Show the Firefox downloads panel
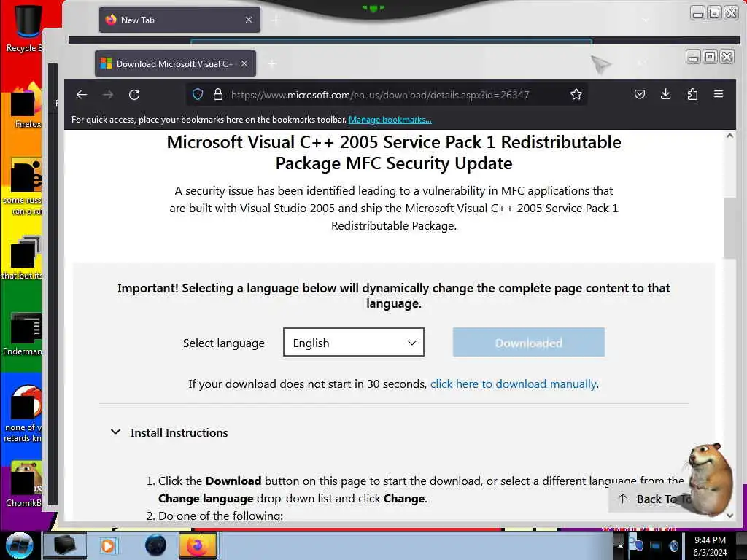Viewport: 747px width, 560px height. coord(665,94)
